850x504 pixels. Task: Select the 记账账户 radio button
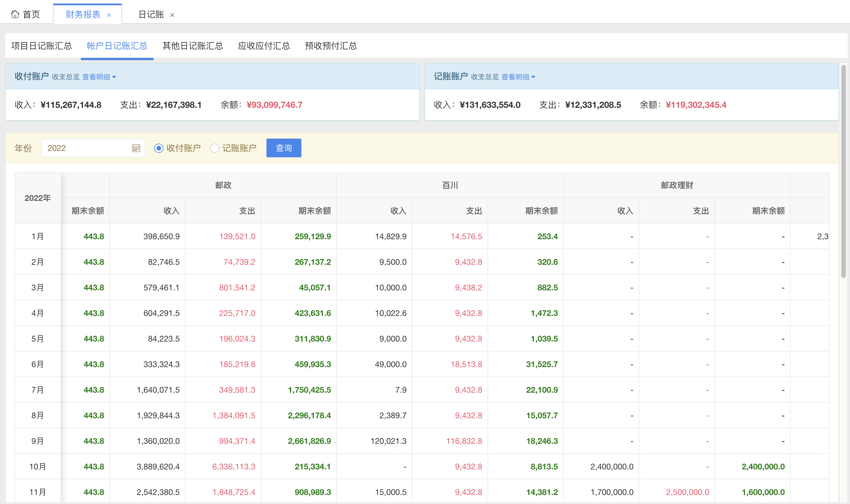[x=214, y=148]
